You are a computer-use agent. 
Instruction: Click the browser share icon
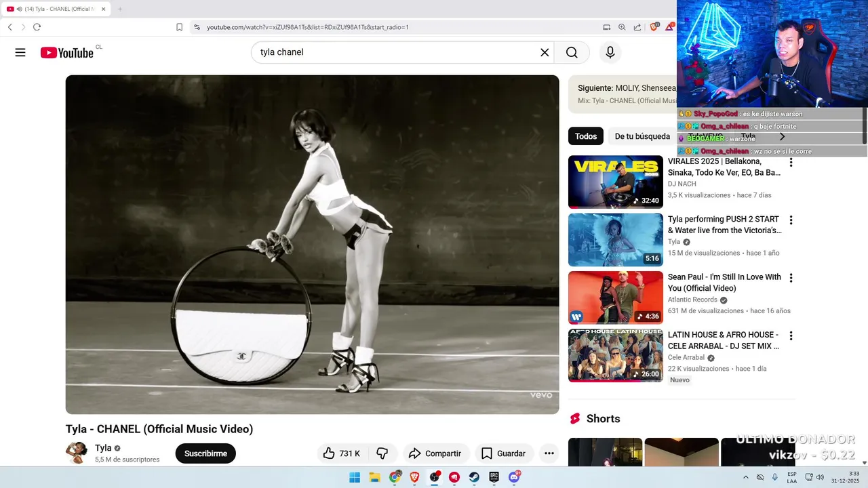point(637,27)
